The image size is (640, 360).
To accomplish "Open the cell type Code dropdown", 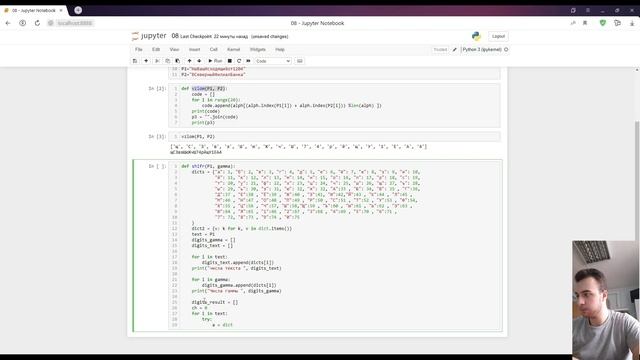I will [x=273, y=61].
